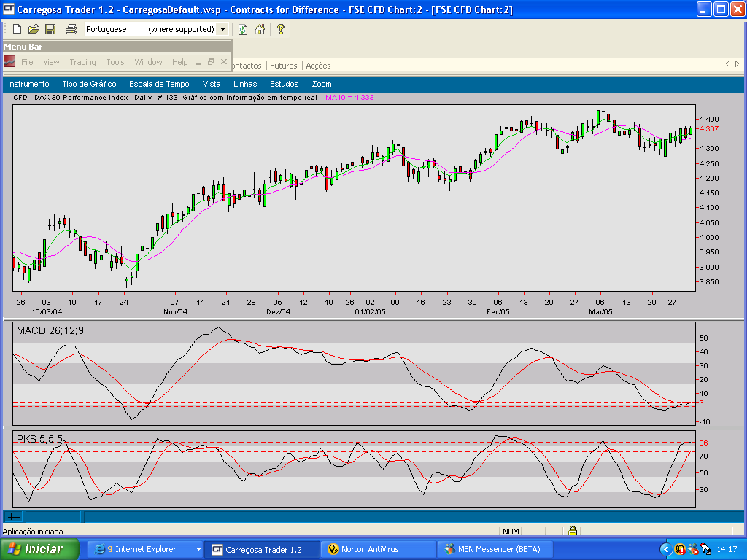
Task: Switch to the Futuros tab
Action: point(283,66)
